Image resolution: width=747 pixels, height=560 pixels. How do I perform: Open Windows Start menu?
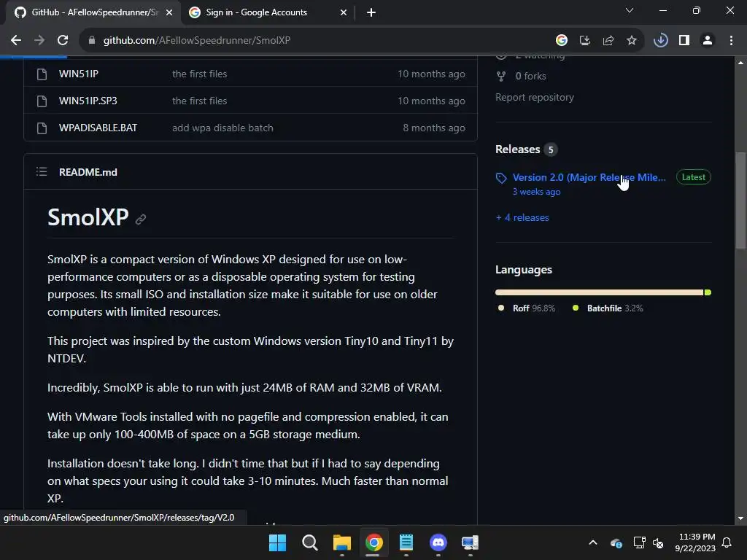pos(277,542)
